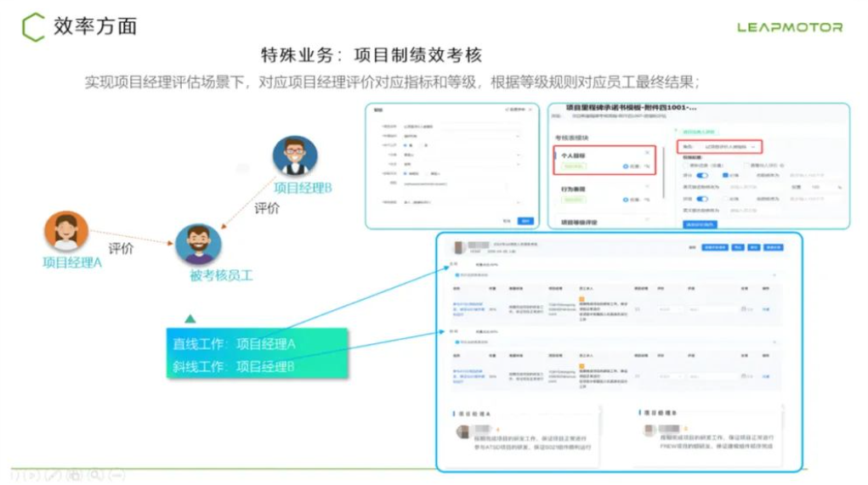868x485 pixels.
Task: Click the star icon in 项目经理B card
Action: [x=685, y=429]
